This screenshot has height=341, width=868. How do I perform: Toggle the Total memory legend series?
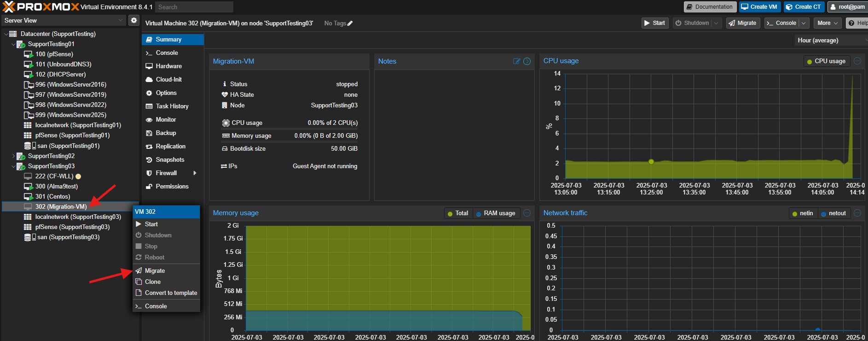[x=458, y=213]
